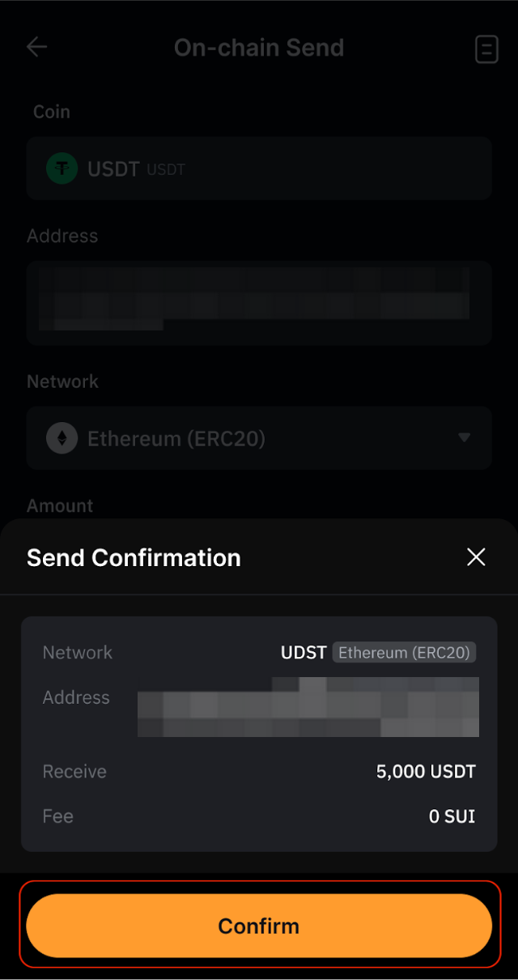Open the USDT coin selector
This screenshot has height=980, width=518.
(259, 168)
